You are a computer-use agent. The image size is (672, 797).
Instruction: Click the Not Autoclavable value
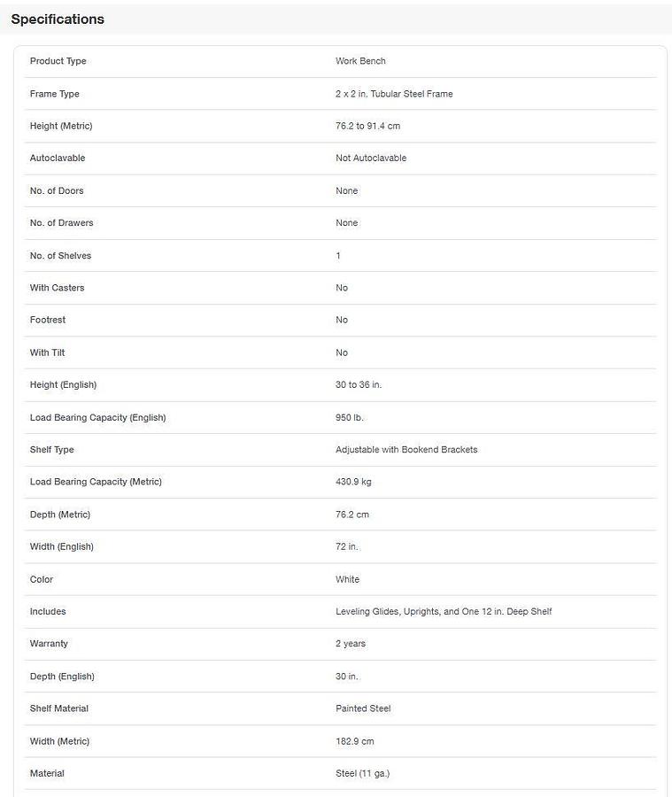371,159
